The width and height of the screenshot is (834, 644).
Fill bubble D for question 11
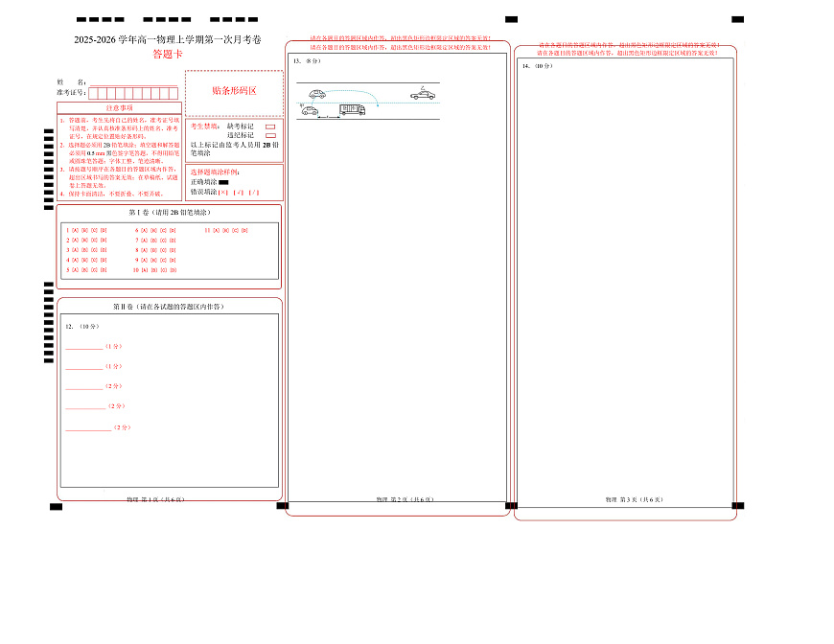tap(243, 231)
